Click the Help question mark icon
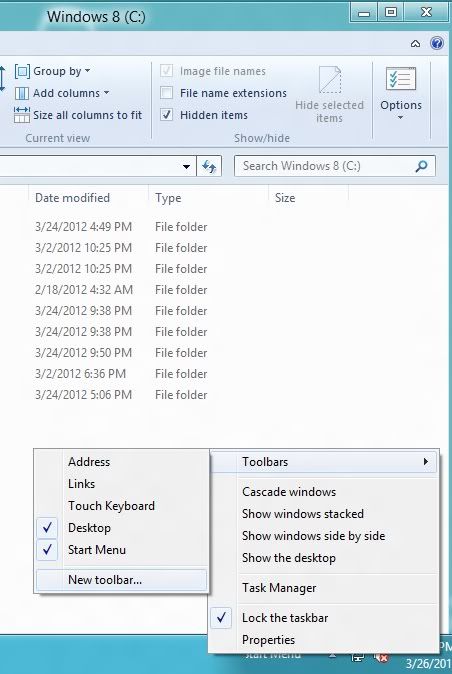 pos(437,43)
